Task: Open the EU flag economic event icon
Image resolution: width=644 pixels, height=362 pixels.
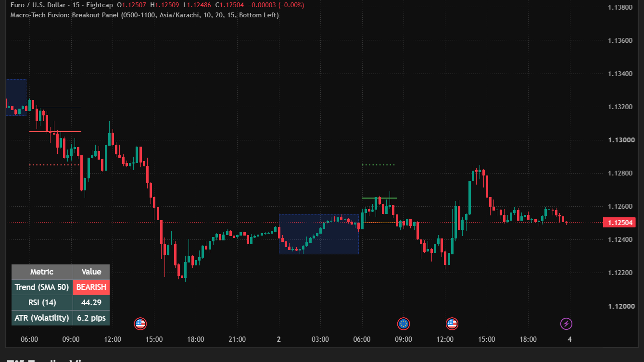Action: 404,324
